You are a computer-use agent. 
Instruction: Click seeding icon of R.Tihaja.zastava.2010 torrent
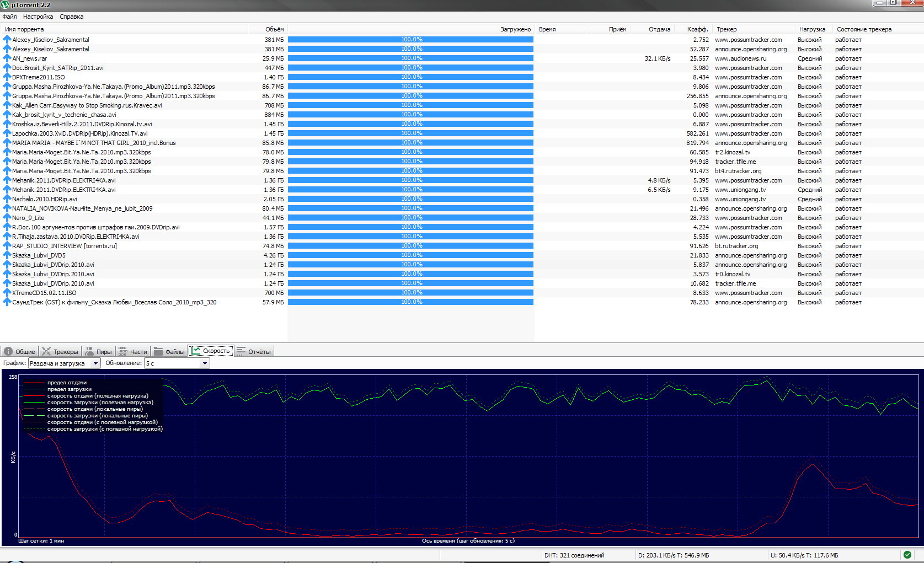7,237
